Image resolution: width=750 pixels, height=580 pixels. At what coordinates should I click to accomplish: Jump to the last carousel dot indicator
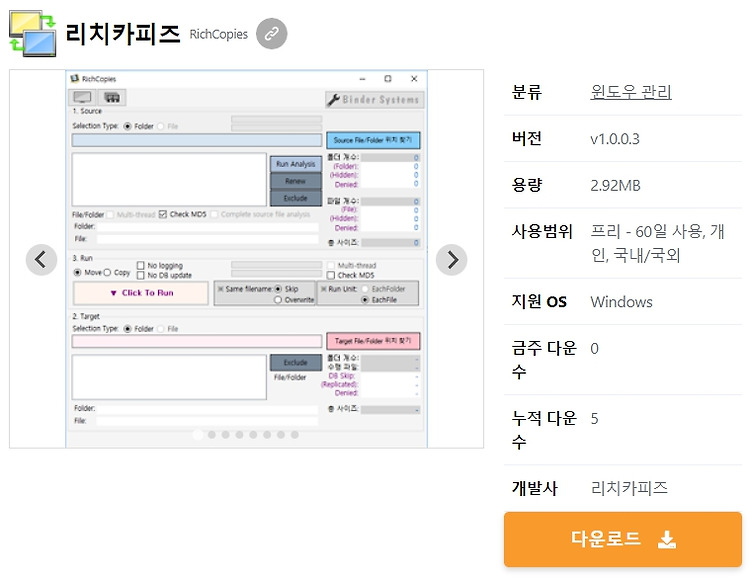coord(295,435)
